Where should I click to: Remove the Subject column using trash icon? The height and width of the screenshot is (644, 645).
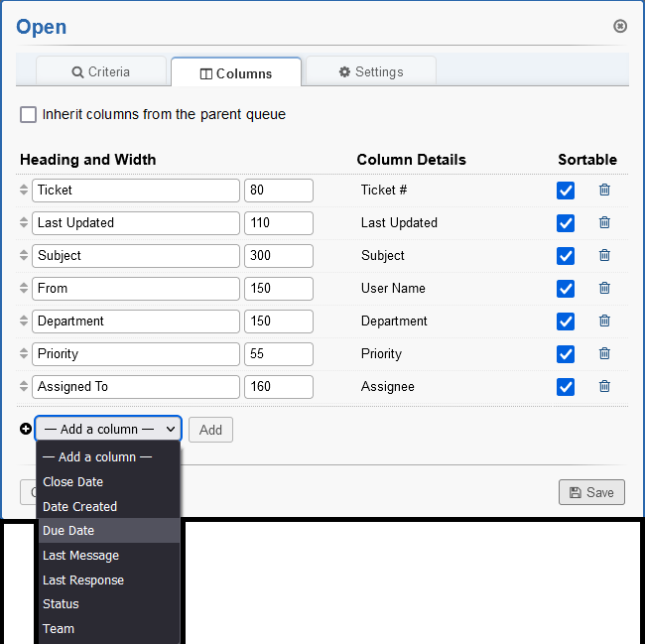(x=604, y=256)
